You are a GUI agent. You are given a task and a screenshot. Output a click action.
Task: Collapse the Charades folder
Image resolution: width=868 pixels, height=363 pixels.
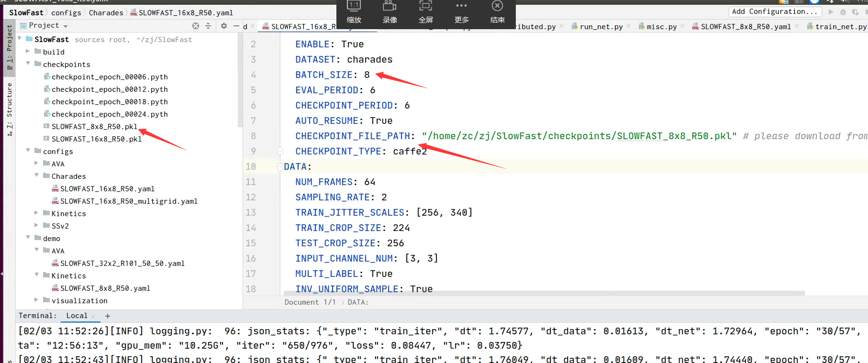coord(36,176)
